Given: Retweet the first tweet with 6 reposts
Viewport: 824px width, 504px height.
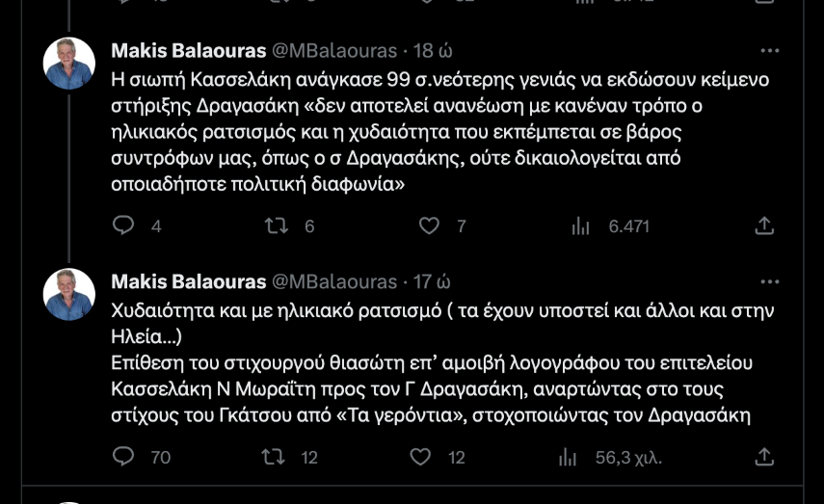Looking at the screenshot, I should 276,226.
